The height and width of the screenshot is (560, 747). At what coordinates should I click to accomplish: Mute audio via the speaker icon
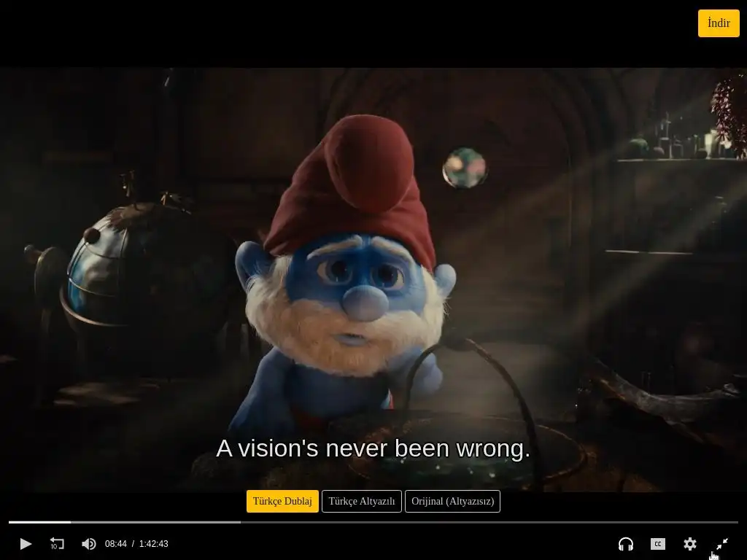pos(88,543)
